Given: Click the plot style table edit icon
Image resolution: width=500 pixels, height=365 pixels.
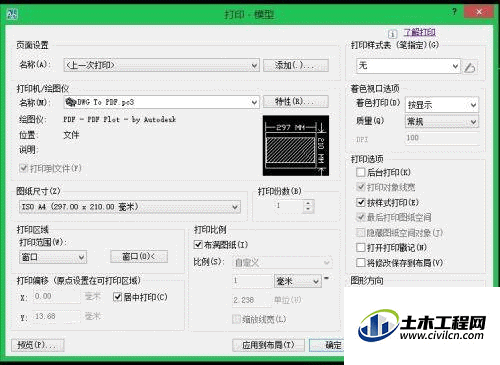Looking at the screenshot, I should point(470,67).
